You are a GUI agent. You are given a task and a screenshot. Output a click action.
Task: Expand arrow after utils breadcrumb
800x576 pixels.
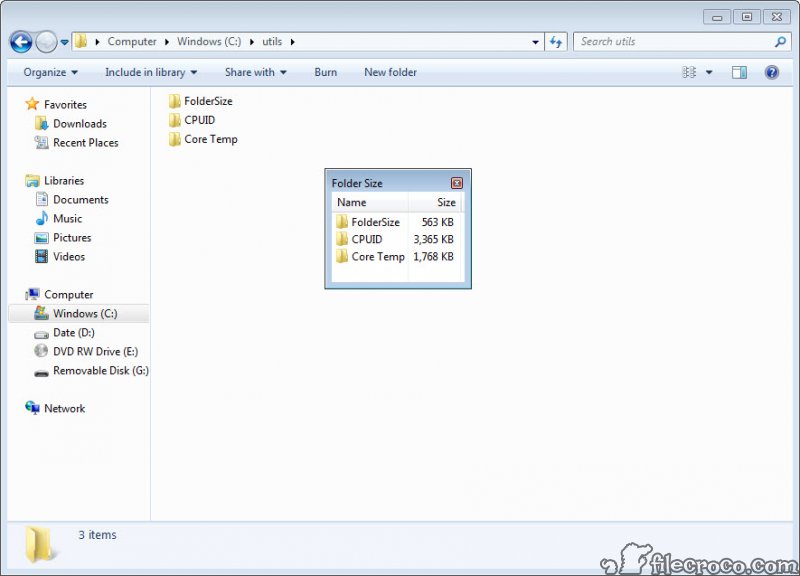pos(292,42)
